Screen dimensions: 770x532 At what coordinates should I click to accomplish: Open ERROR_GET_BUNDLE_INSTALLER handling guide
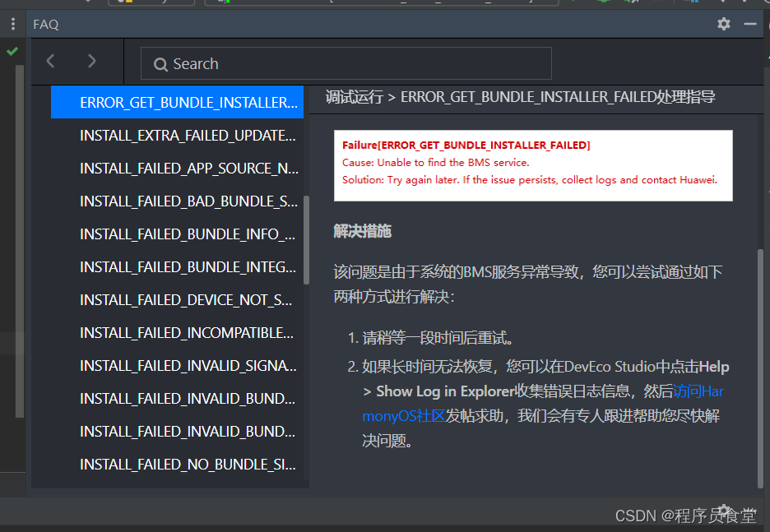pos(177,102)
